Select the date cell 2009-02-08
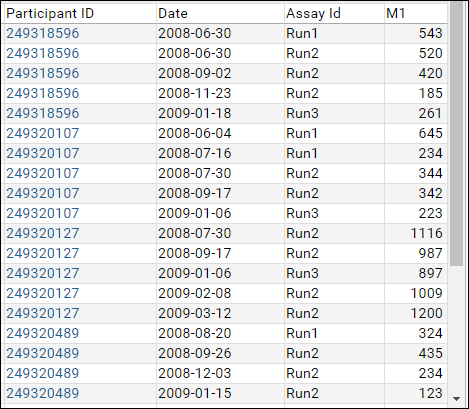 [220, 293]
